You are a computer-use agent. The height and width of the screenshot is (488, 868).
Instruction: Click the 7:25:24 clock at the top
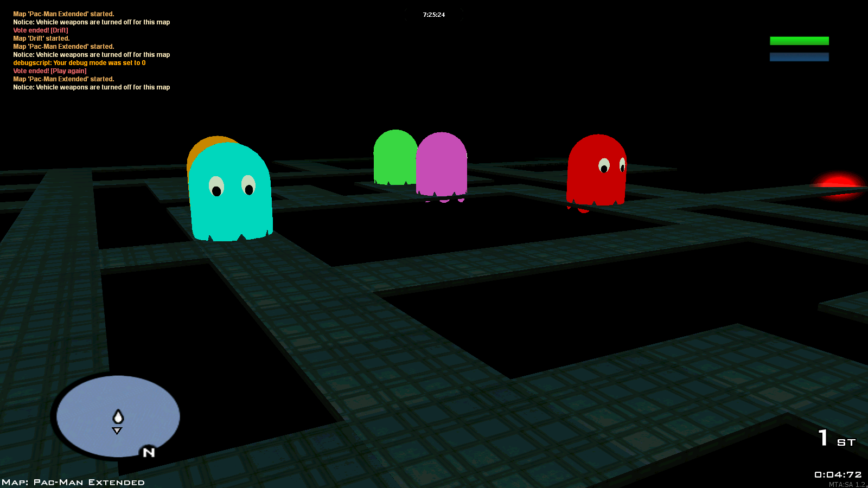(433, 15)
